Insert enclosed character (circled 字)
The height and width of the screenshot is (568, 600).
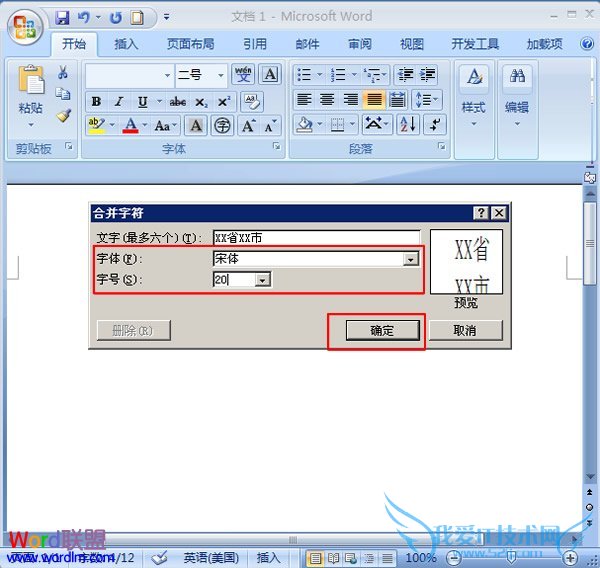(x=222, y=126)
